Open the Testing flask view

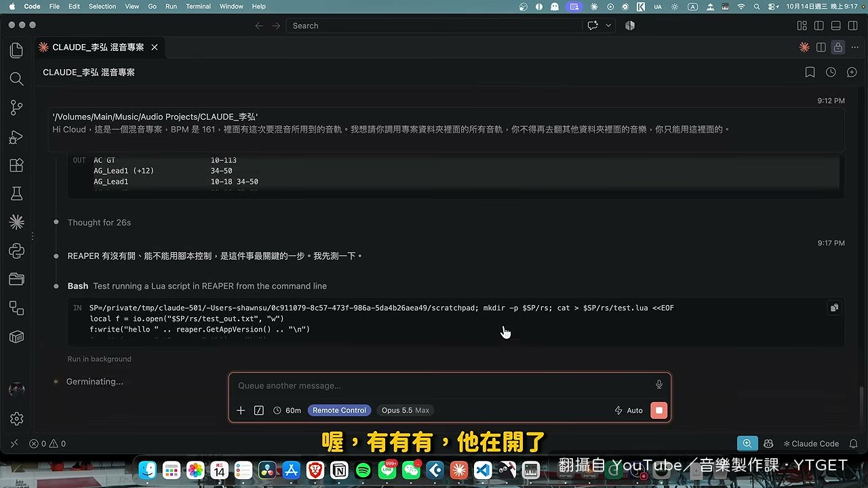[16, 194]
